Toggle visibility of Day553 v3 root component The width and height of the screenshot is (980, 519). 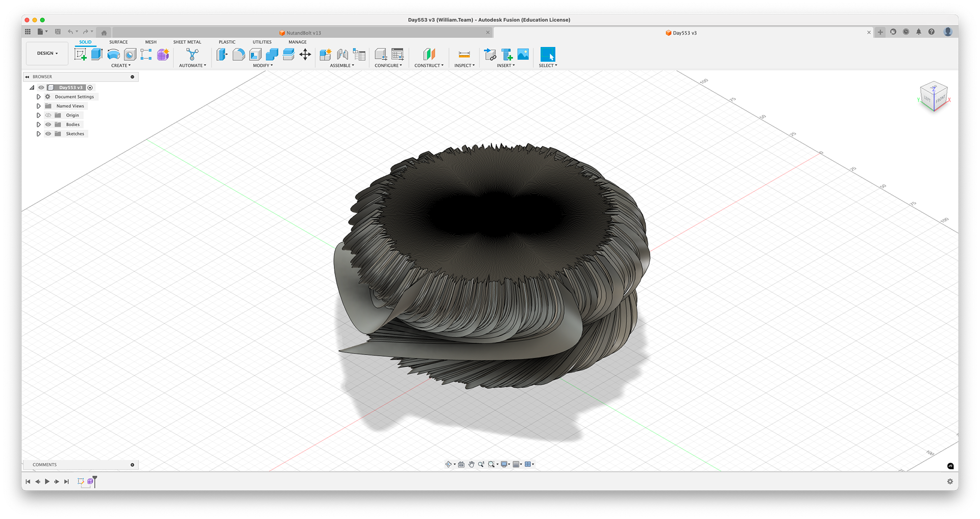[41, 88]
